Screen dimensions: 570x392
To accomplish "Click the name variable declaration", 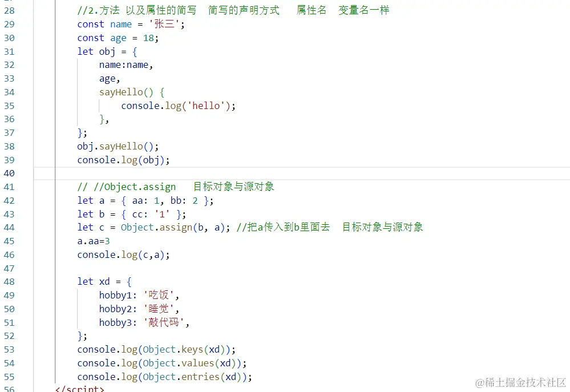I will (121, 24).
